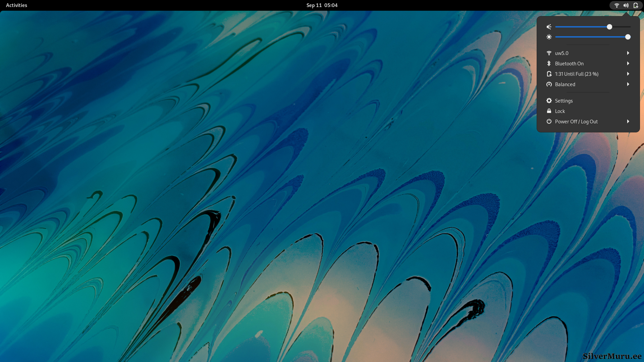Open the Settings menu entry
The width and height of the screenshot is (644, 362).
[564, 101]
